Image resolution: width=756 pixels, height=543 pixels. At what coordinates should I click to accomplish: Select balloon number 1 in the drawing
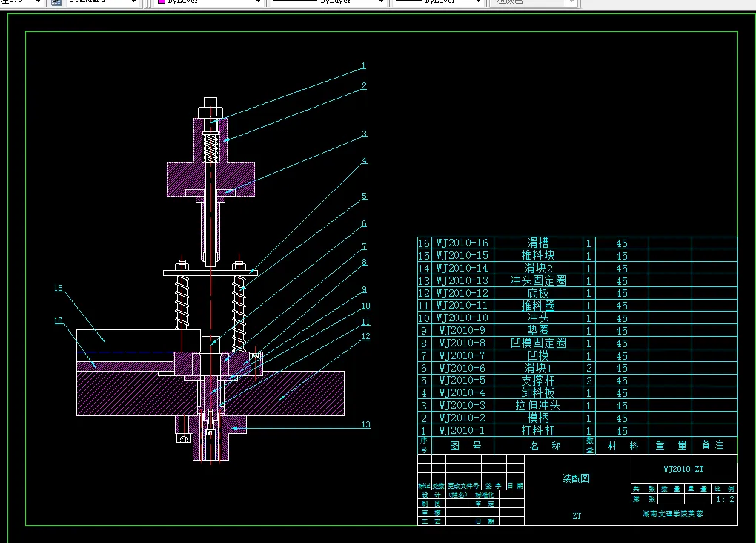point(363,65)
